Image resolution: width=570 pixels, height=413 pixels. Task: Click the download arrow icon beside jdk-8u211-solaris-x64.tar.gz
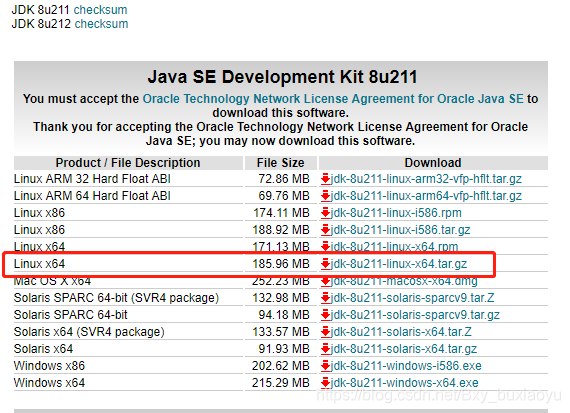pos(325,349)
